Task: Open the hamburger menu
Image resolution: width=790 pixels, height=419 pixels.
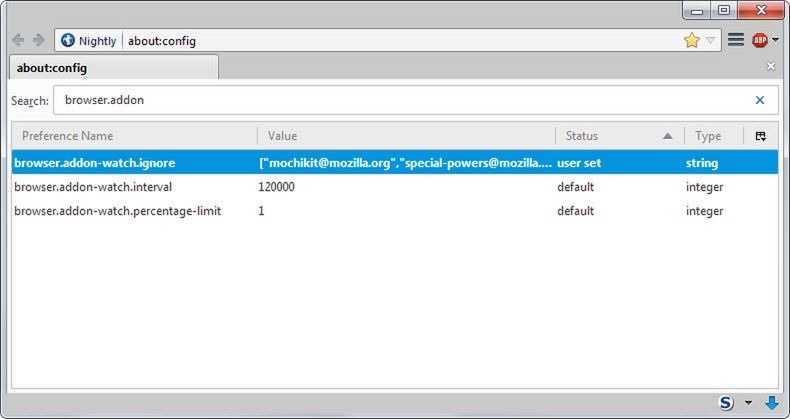Action: 736,40
